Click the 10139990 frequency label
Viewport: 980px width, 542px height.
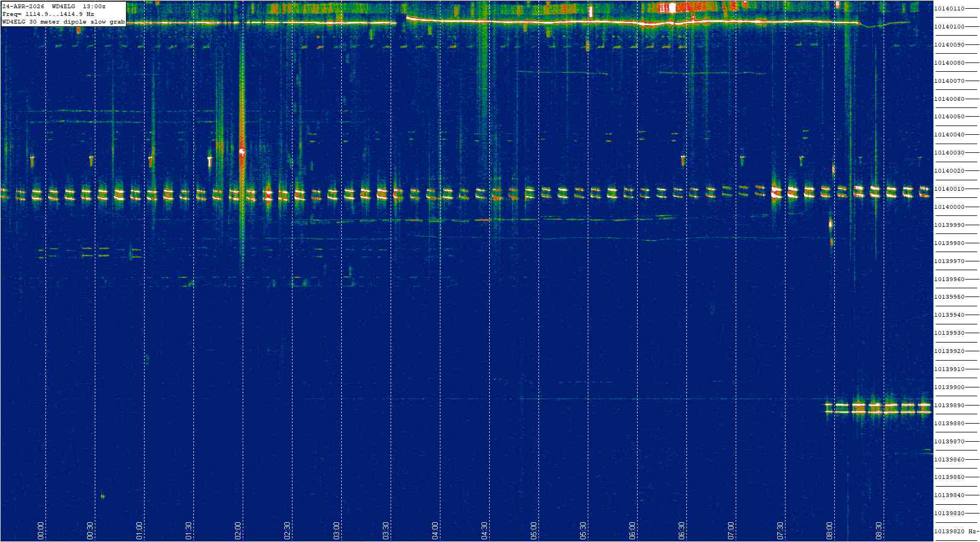pos(949,225)
